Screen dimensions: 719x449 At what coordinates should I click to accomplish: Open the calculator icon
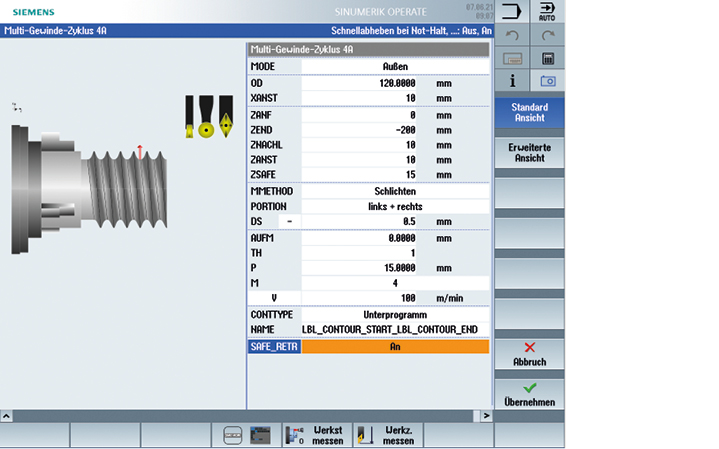pyautogui.click(x=548, y=58)
